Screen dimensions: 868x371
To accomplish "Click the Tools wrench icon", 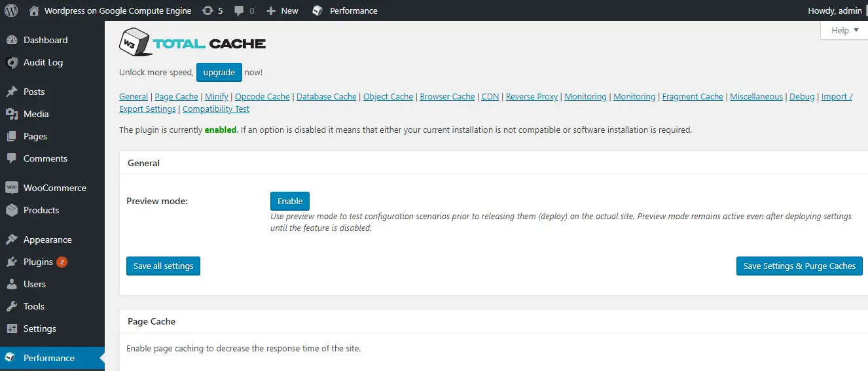I will pyautogui.click(x=12, y=306).
